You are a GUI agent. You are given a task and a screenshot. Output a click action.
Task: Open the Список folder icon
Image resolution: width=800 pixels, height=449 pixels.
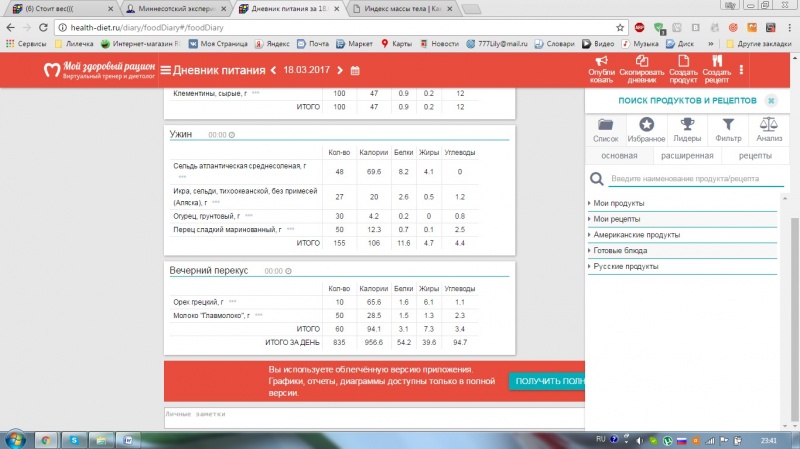pyautogui.click(x=605, y=125)
